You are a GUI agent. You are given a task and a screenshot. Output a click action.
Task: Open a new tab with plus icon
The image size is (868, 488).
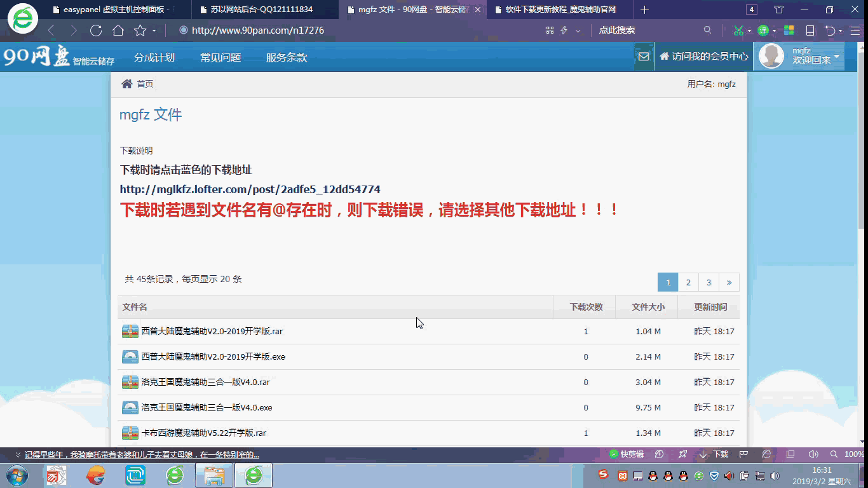pyautogui.click(x=644, y=10)
